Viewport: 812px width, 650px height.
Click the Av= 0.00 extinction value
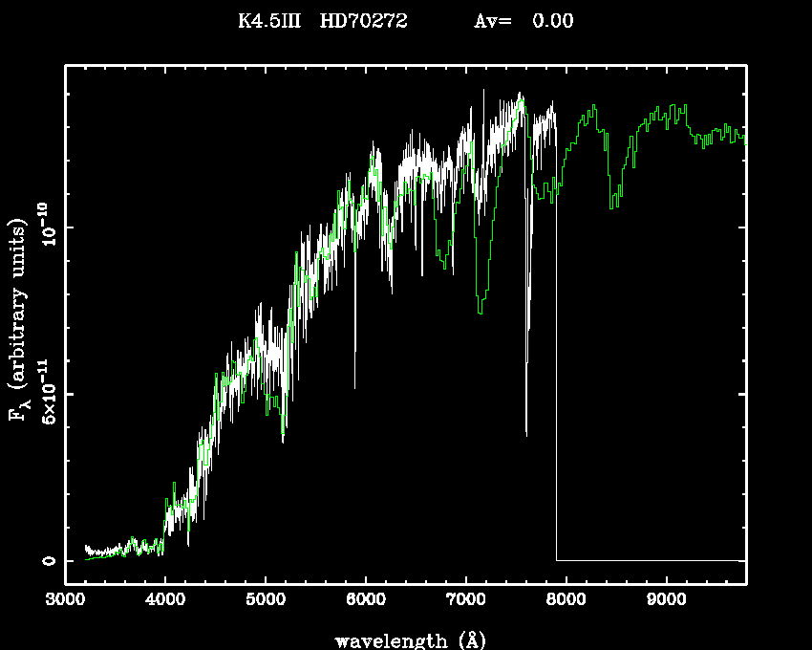click(x=524, y=21)
